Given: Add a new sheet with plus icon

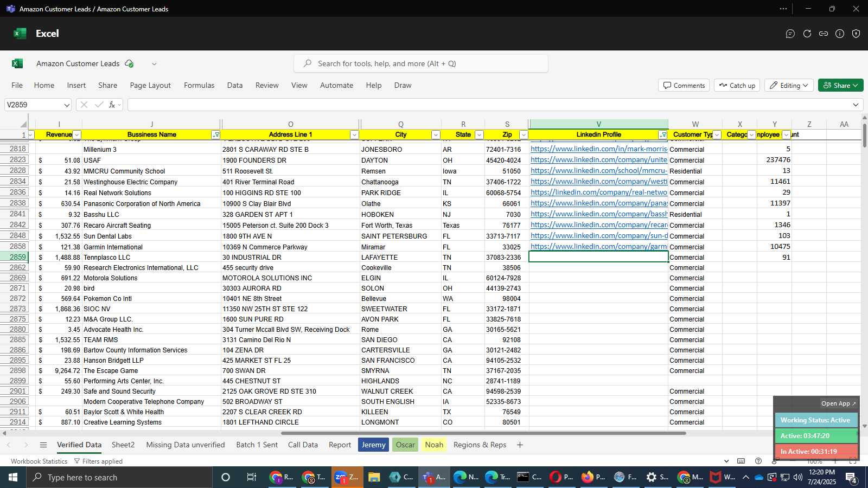Looking at the screenshot, I should click(520, 445).
